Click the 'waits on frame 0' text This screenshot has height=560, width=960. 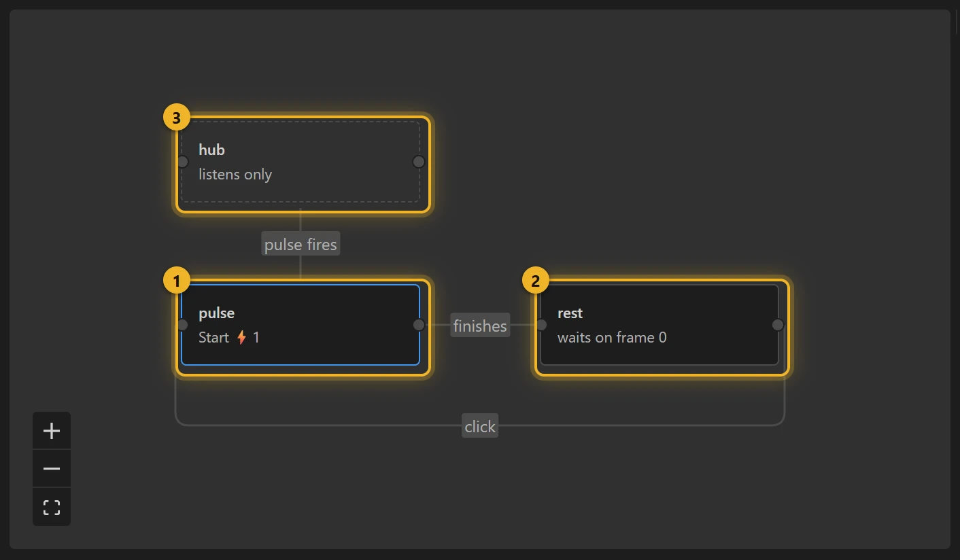[612, 337]
